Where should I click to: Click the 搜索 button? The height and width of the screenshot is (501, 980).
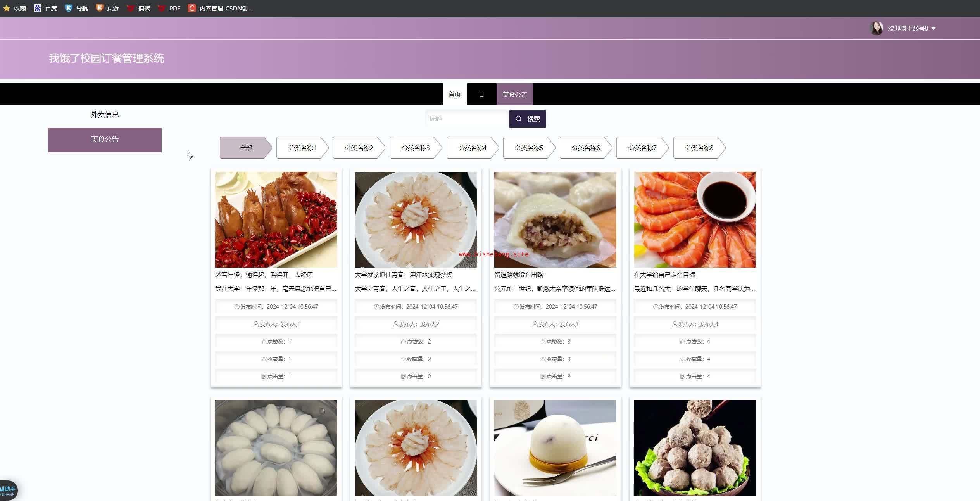click(527, 119)
